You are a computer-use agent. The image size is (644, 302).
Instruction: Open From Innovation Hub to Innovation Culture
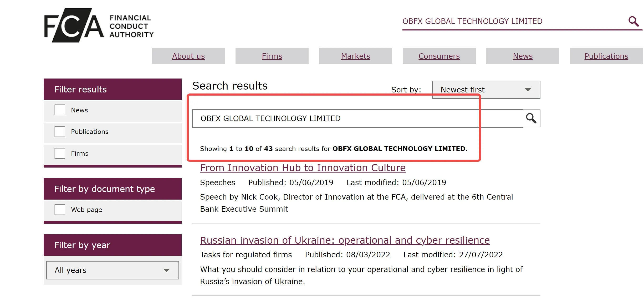303,168
